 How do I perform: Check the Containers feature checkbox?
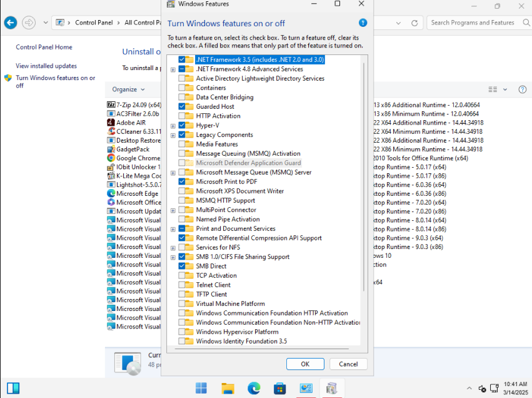[x=182, y=88]
